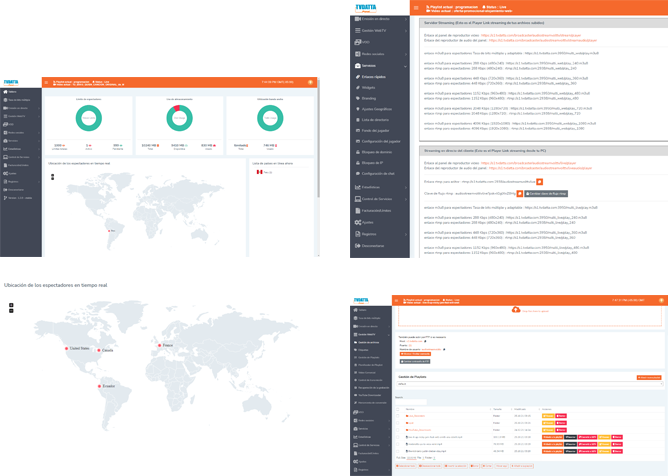Select Enlaces rápidos in the sidebar
The width and height of the screenshot is (668, 476).
point(374,77)
